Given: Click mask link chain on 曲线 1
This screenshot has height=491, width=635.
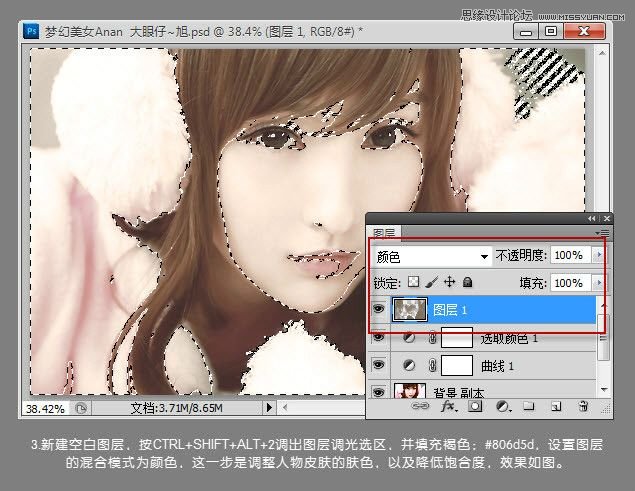Looking at the screenshot, I should point(432,365).
